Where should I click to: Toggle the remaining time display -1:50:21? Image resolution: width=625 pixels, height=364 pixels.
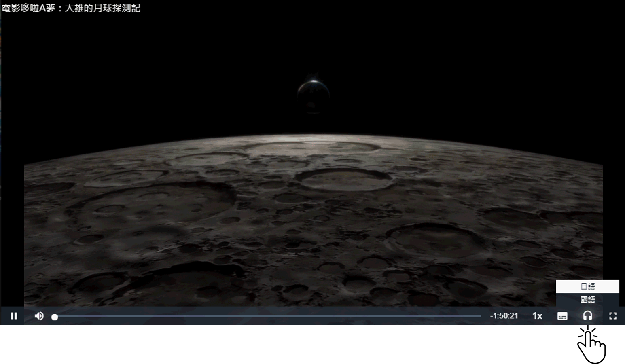coord(504,316)
